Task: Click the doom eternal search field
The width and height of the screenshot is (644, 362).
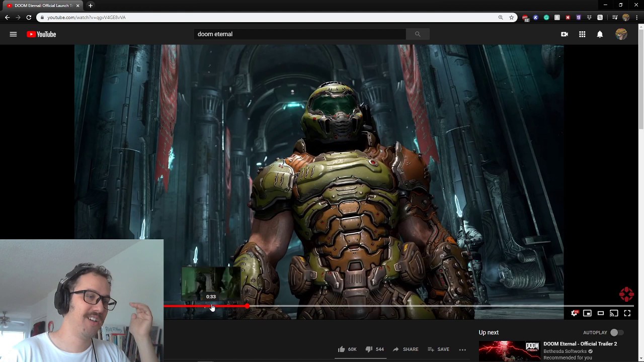Action: pos(300,34)
